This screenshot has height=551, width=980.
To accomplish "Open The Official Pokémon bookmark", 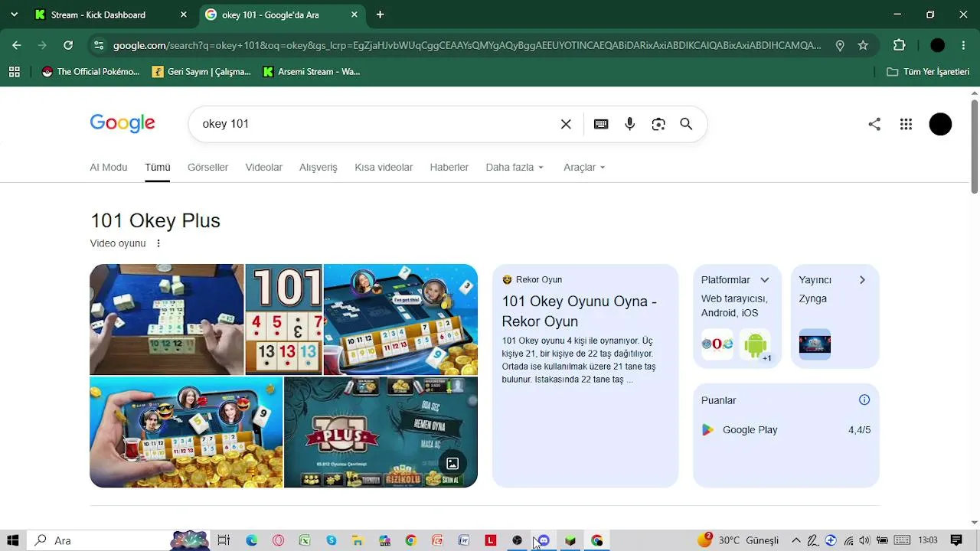I will pos(91,72).
